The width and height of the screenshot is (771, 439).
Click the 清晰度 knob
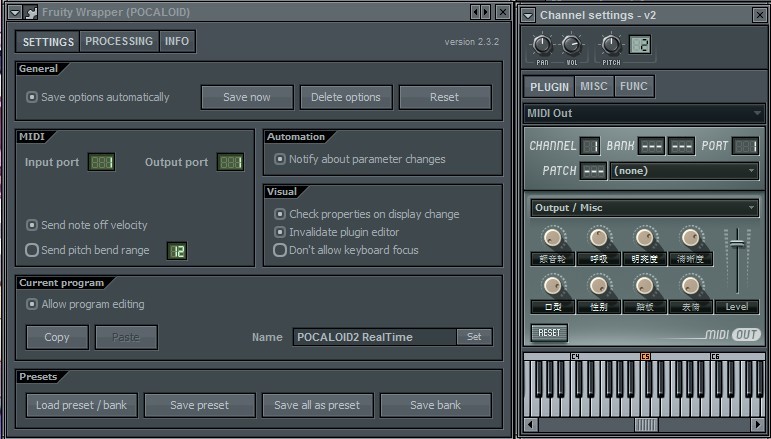pos(690,238)
